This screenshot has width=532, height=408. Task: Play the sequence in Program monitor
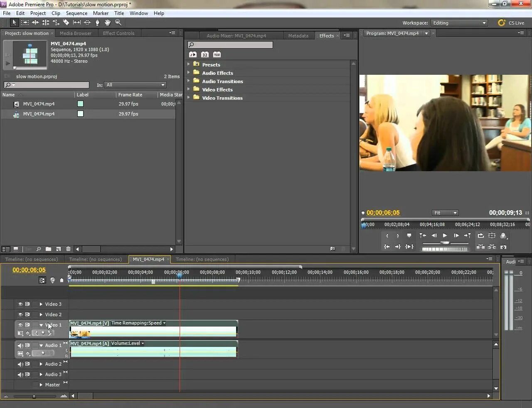point(445,236)
